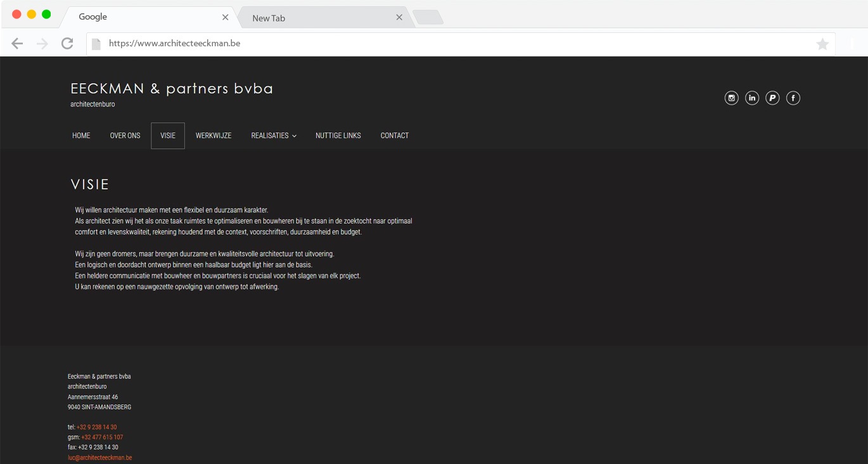
Task: Open a new tab with blank tab button
Action: tap(428, 18)
